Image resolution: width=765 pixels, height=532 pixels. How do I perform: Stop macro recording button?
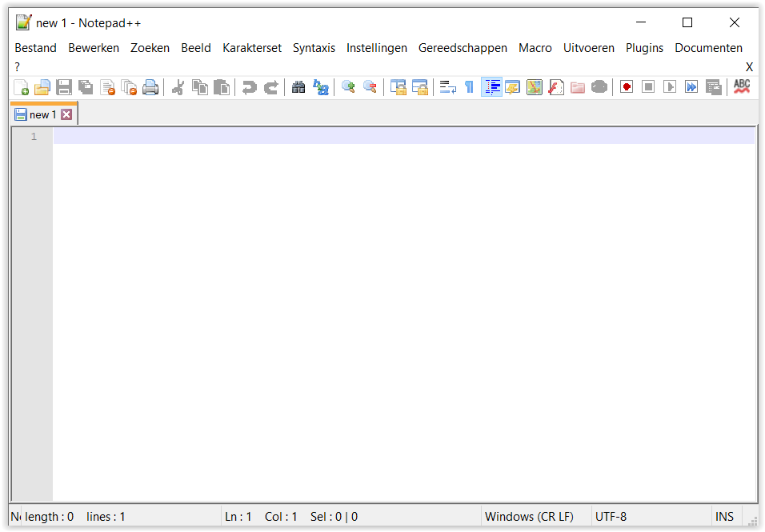[x=648, y=87]
